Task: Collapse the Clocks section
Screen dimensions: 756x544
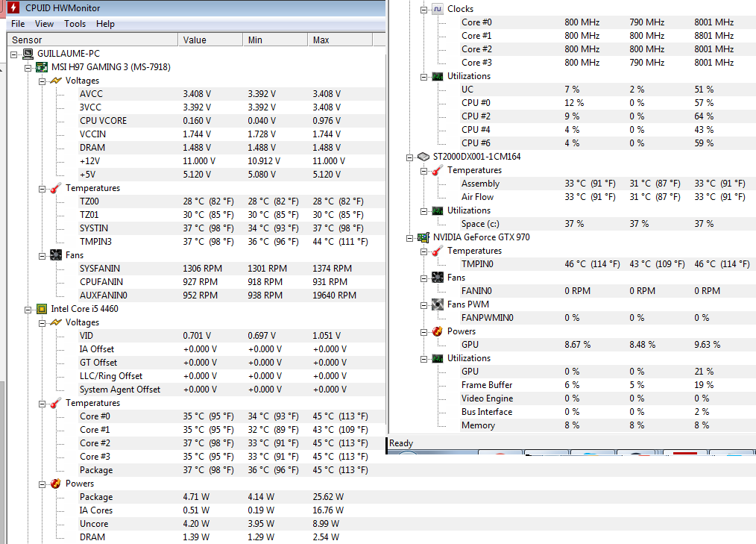Action: coord(423,10)
